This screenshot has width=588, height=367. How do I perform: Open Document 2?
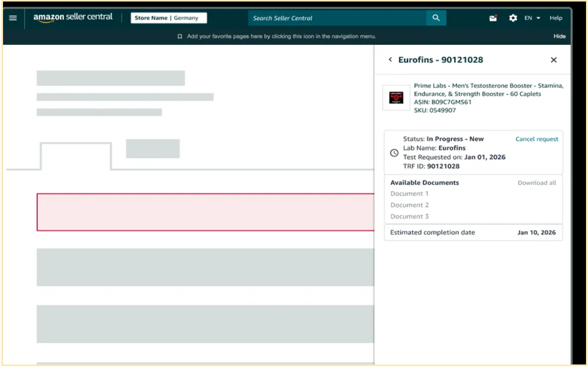[409, 205]
